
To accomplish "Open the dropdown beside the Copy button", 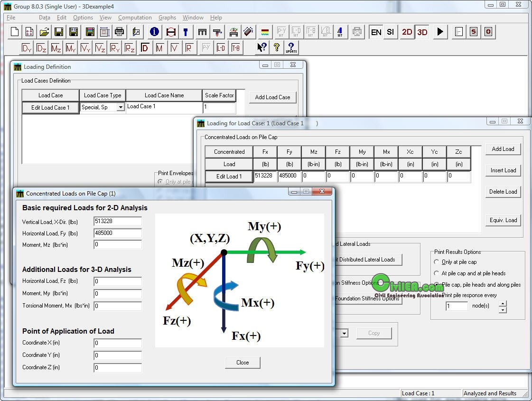I will (344, 333).
